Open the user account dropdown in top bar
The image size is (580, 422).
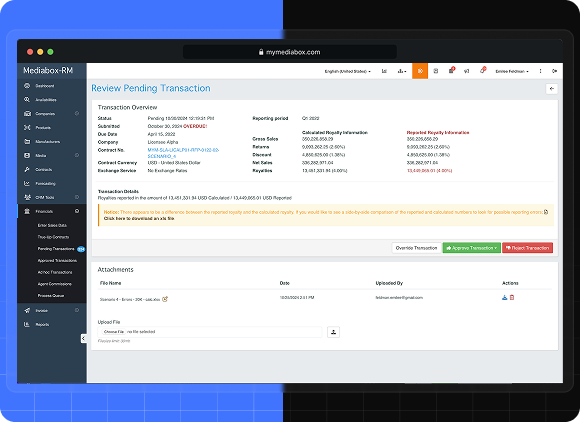pos(512,71)
